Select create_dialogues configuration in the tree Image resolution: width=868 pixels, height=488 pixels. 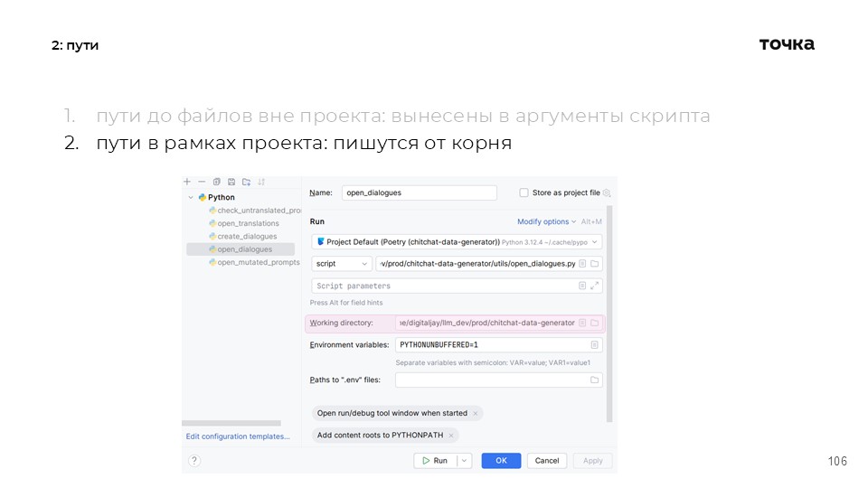pos(247,236)
